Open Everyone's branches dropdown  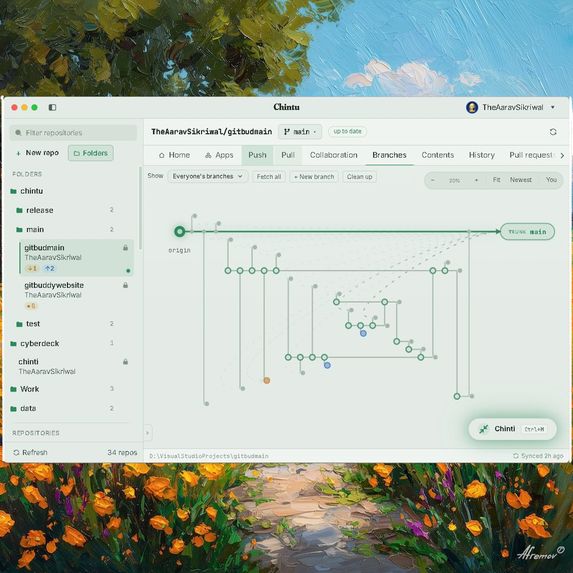coord(208,177)
